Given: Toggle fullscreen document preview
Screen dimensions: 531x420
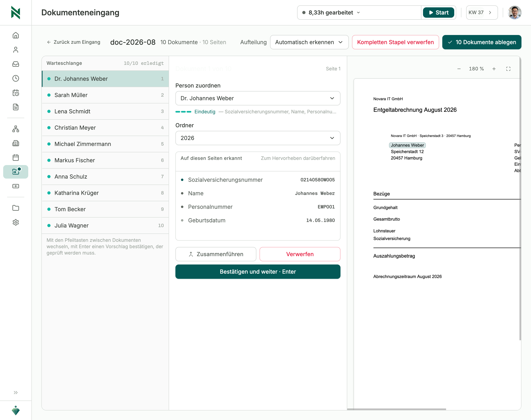Looking at the screenshot, I should click(x=508, y=69).
